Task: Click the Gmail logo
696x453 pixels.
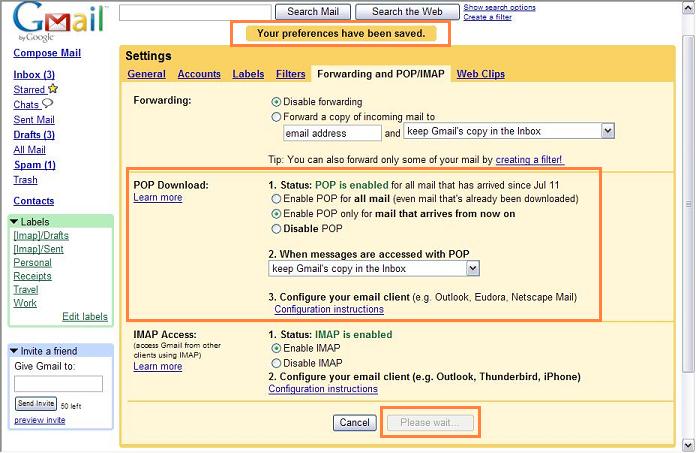Action: [59, 21]
